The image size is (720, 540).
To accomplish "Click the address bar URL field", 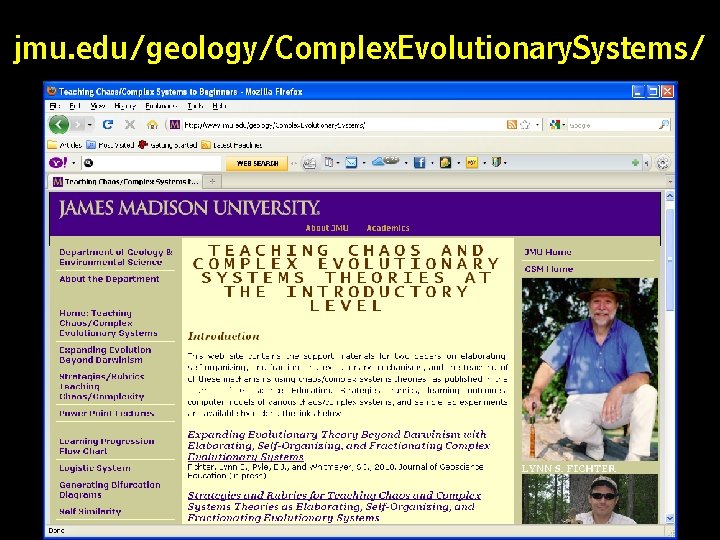I will (342, 125).
